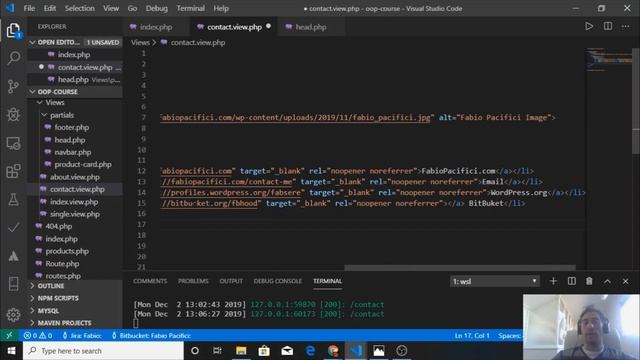
Task: Expand the Outline section
Action: 75,286
